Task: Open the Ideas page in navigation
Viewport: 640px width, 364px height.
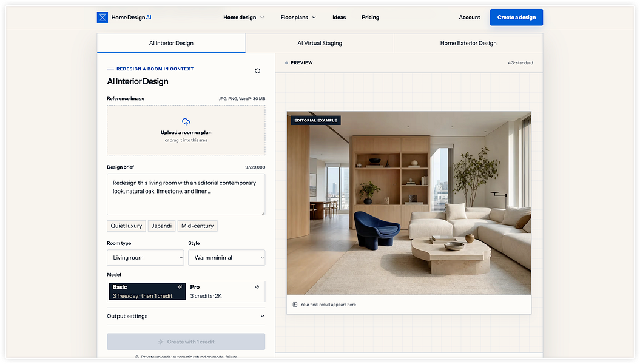Action: click(x=339, y=18)
